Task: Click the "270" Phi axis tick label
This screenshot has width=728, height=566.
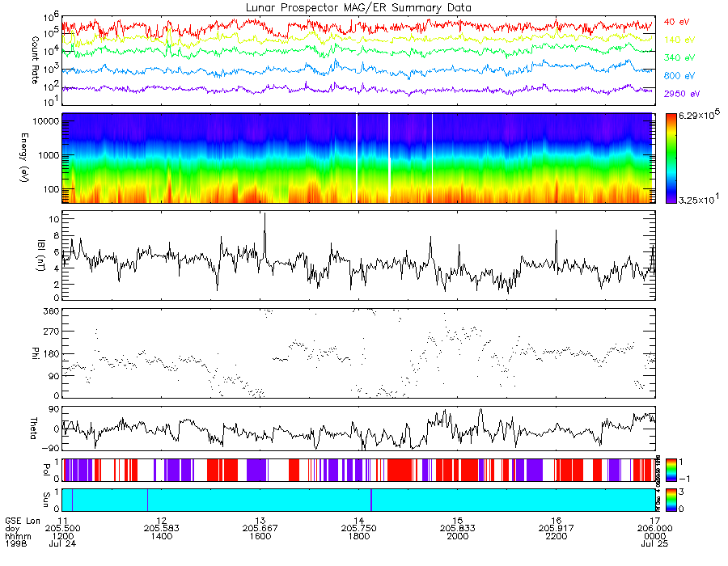Action: click(x=51, y=332)
